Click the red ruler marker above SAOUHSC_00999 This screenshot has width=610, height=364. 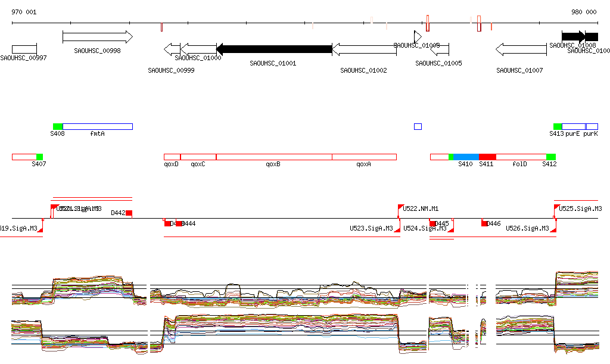161,27
